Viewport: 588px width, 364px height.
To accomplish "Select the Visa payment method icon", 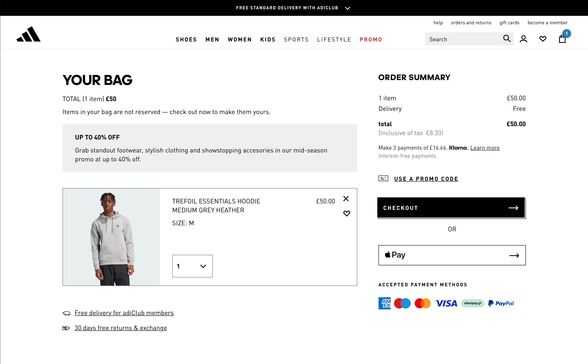I will [446, 303].
